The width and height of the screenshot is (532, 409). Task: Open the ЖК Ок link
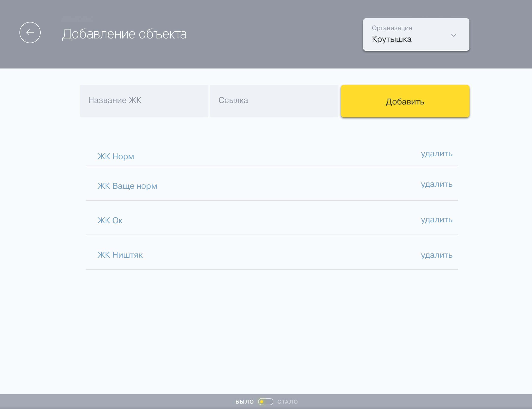pyautogui.click(x=110, y=220)
